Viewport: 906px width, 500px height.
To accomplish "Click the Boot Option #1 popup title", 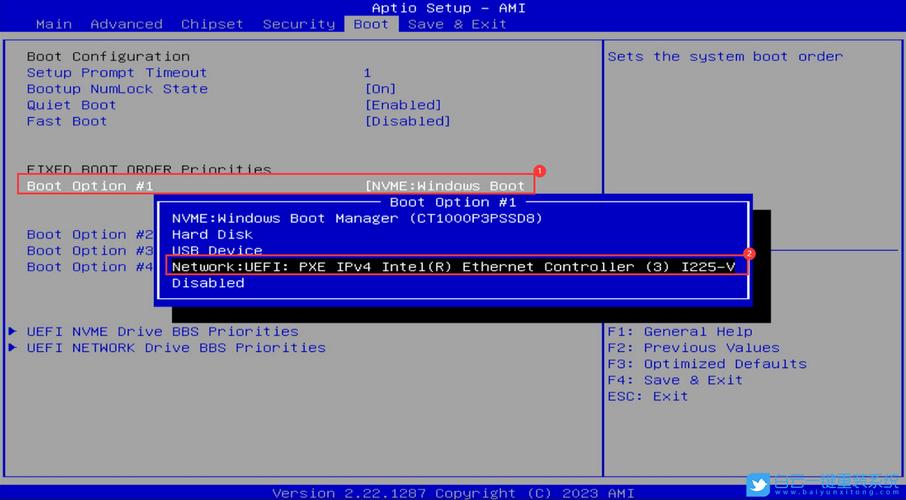I will pos(453,202).
